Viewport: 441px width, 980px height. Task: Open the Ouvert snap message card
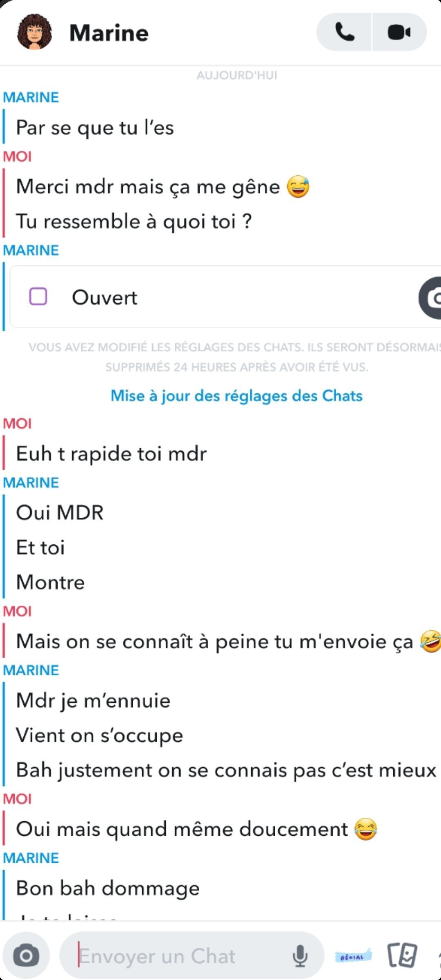tap(225, 297)
